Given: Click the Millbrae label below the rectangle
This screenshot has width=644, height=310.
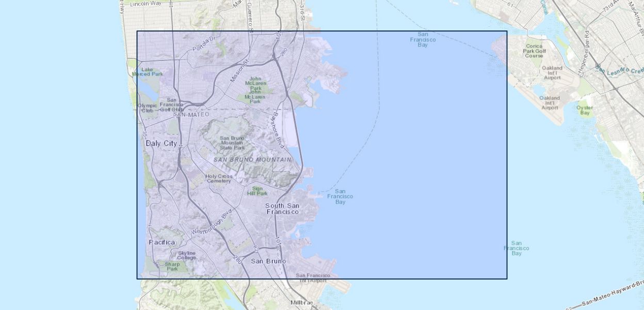Looking at the screenshot, I should click(x=302, y=303).
